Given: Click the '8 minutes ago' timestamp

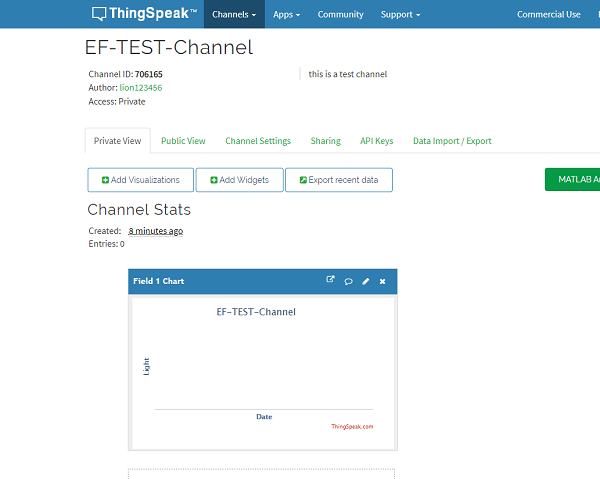Looking at the screenshot, I should (155, 231).
